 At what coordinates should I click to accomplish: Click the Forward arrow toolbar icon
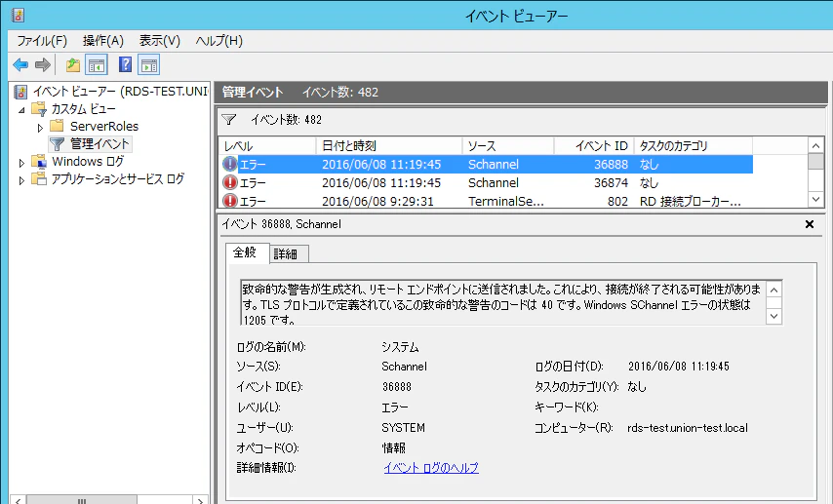43,64
